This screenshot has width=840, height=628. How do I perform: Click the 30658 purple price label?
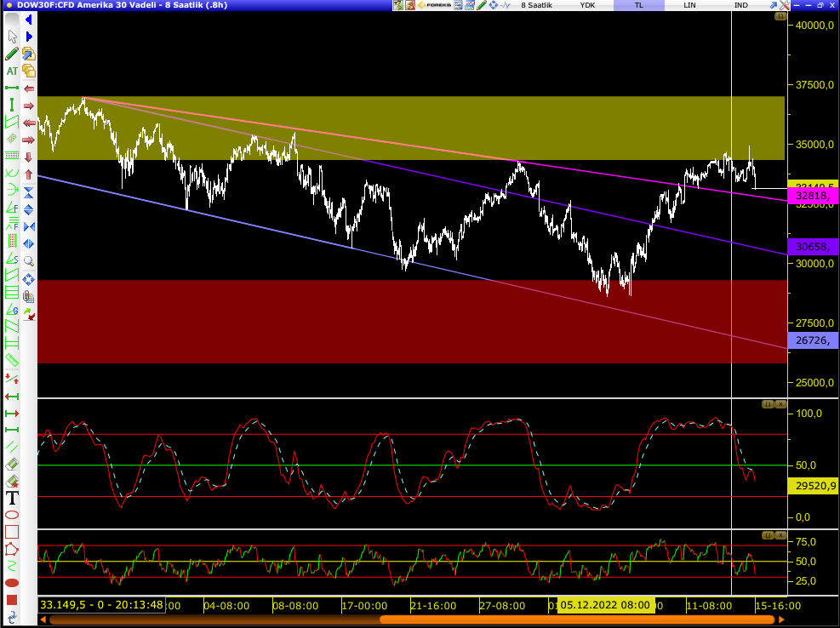pos(814,247)
